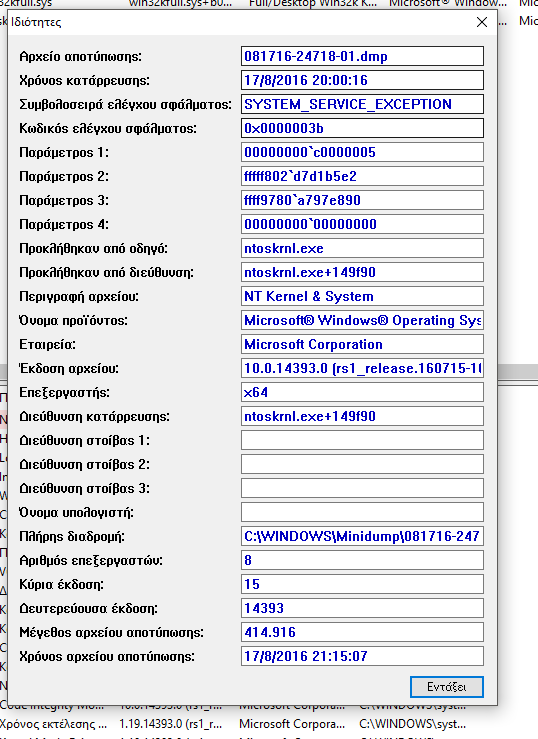Click the Χρόνος αρχείου αποτύπωσης value field

[x=362, y=657]
